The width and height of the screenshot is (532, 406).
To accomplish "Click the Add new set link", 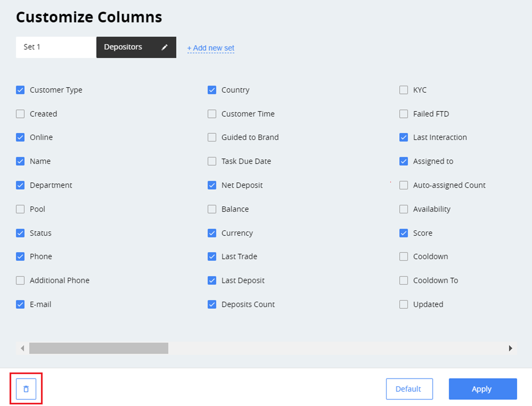I will click(x=211, y=48).
